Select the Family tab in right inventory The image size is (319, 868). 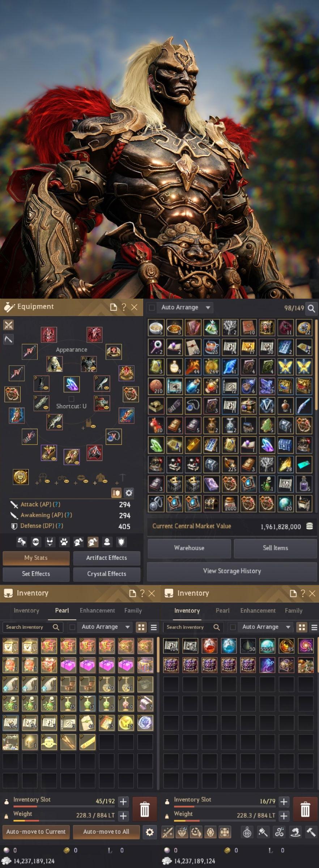(x=293, y=610)
